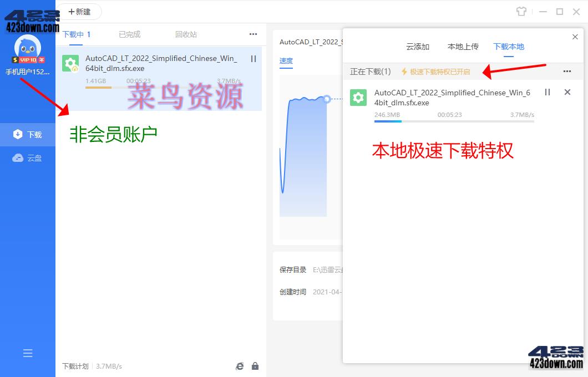The height and width of the screenshot is (377, 588).
Task: Click the skin theme shirt icon
Action: tap(521, 12)
